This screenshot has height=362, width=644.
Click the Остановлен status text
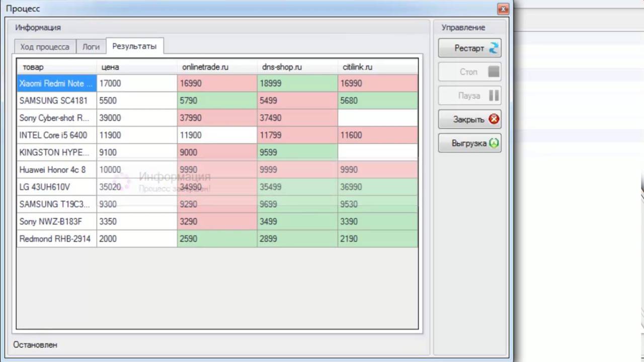click(x=35, y=345)
